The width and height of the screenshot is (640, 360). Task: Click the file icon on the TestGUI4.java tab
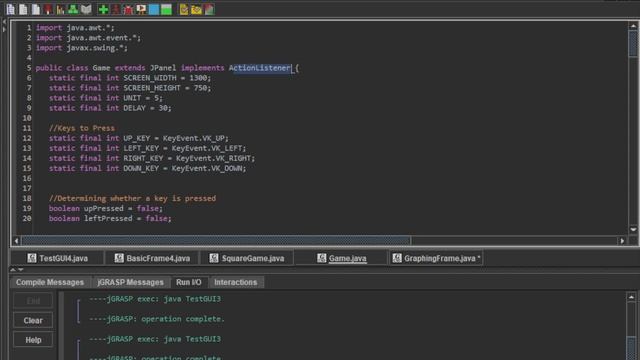point(32,258)
